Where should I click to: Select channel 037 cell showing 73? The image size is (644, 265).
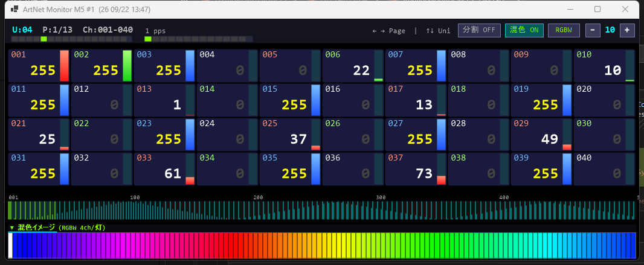click(416, 169)
